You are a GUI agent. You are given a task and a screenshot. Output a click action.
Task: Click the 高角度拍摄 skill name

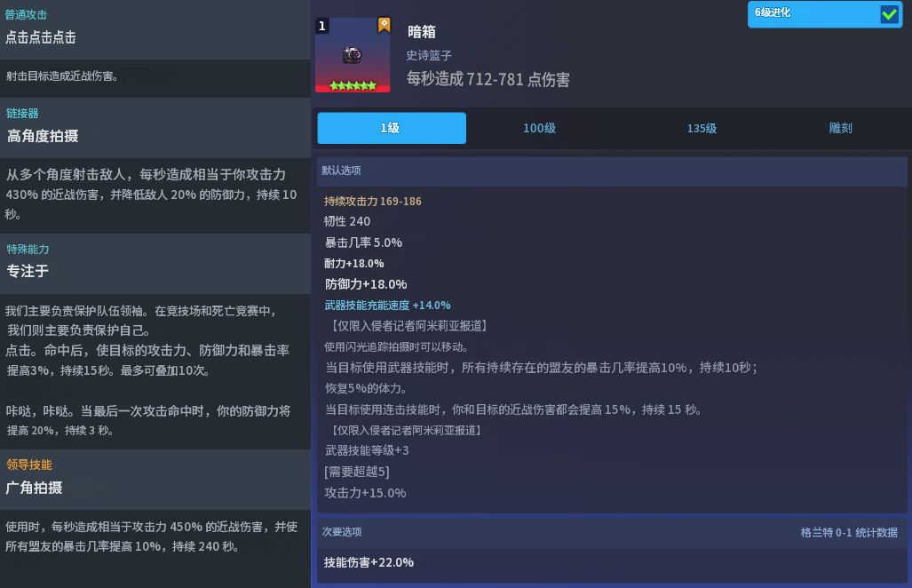click(43, 136)
